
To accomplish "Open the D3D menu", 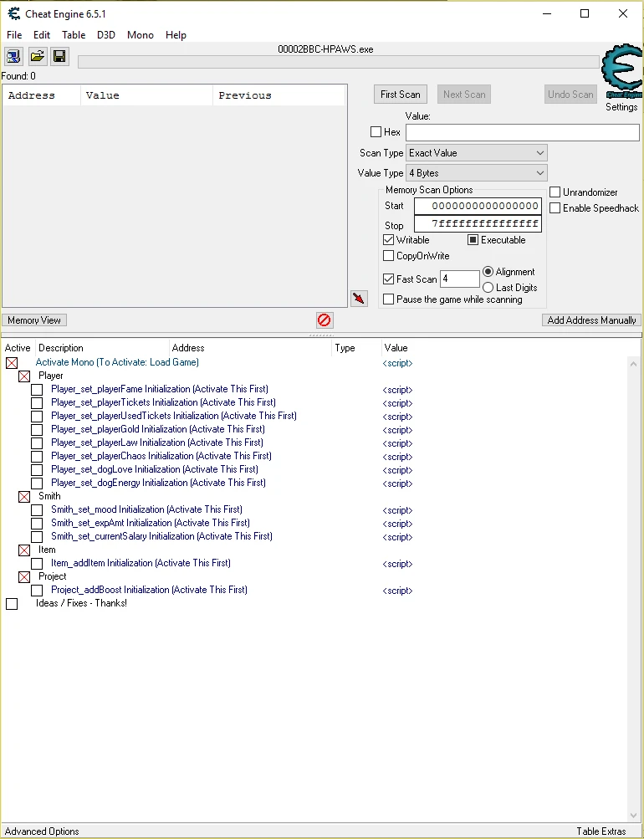I will click(106, 35).
